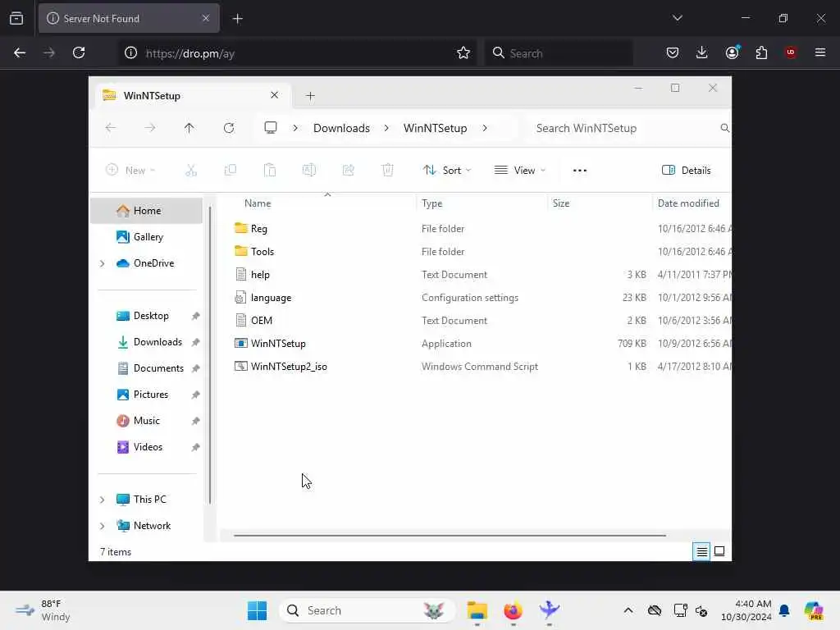Switch to large thumbnails view icon in status bar
Image resolution: width=840 pixels, height=630 pixels.
point(719,551)
